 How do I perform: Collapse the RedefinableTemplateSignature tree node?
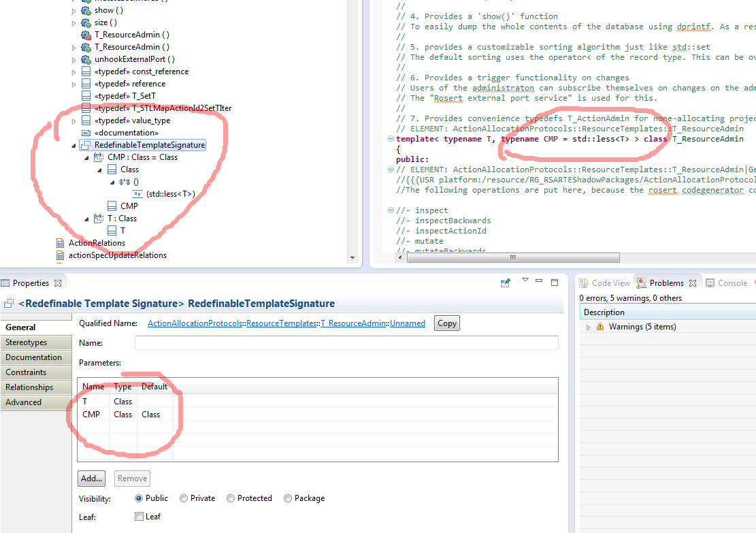73,145
